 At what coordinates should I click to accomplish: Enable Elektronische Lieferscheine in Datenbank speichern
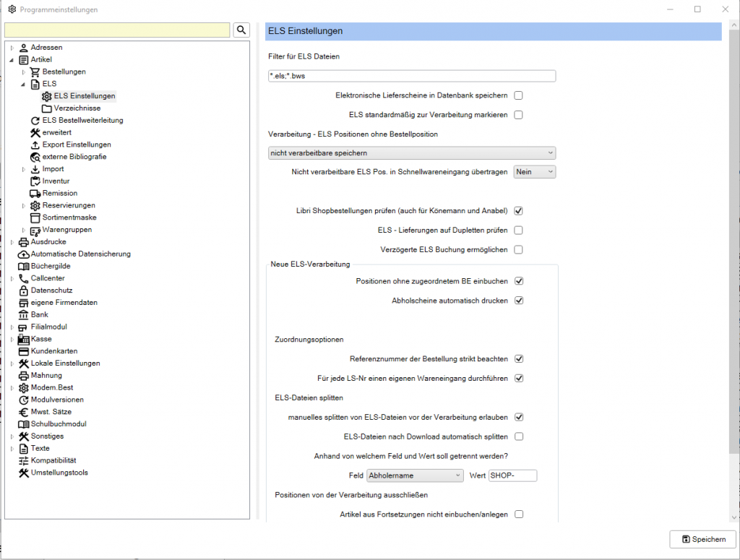[518, 95]
